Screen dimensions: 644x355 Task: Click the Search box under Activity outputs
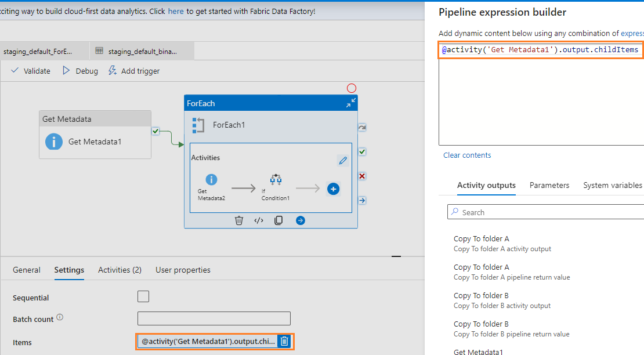point(545,212)
